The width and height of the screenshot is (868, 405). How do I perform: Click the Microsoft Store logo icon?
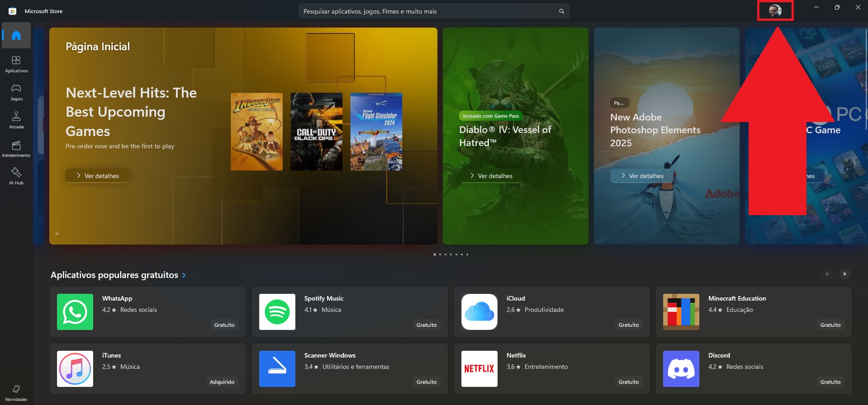[13, 11]
